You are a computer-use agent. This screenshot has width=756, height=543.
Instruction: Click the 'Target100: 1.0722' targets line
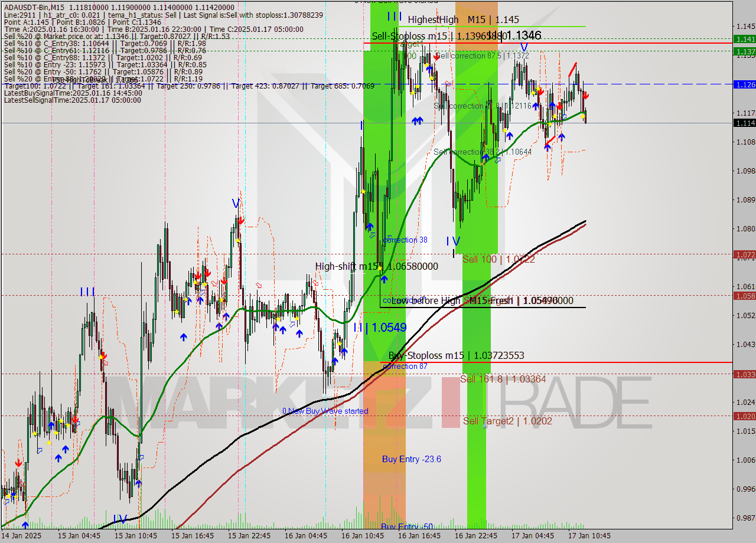(x=189, y=86)
